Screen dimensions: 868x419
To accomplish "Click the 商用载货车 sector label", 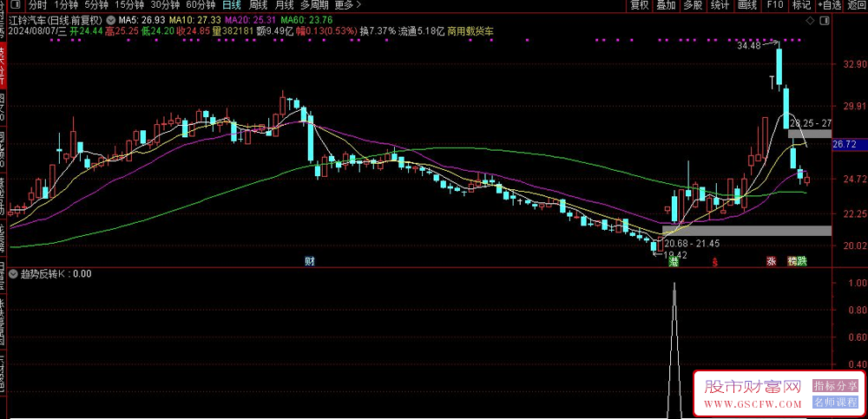I will (470, 31).
